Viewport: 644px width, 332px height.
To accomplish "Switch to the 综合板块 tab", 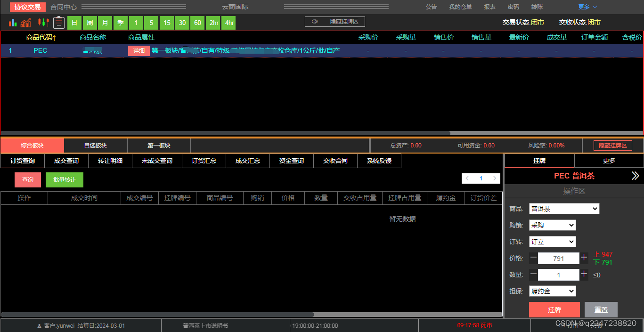I will [x=32, y=146].
